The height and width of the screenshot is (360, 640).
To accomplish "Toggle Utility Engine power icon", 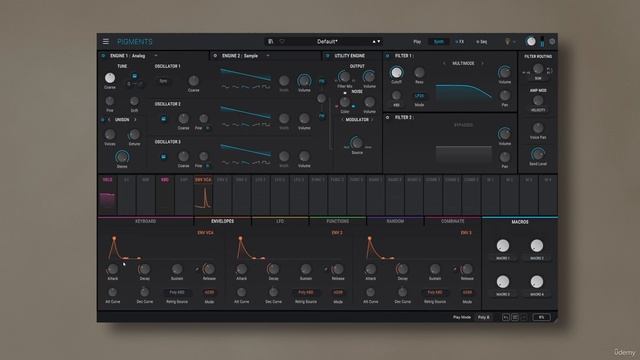I will [327, 56].
